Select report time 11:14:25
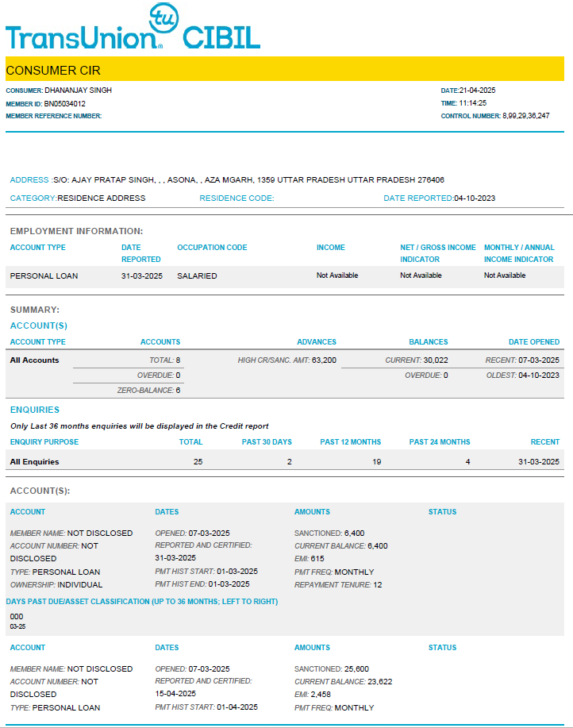Screen dimensions: 573x728 (473, 103)
